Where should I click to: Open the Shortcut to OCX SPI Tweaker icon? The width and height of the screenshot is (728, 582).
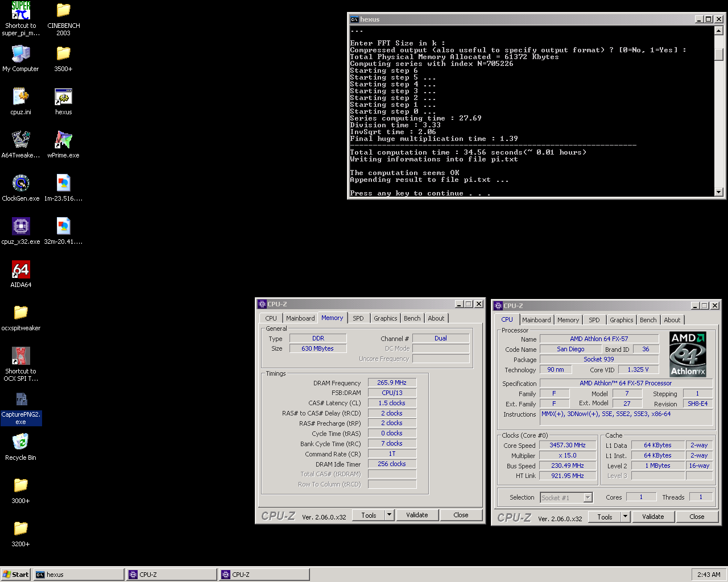point(20,356)
